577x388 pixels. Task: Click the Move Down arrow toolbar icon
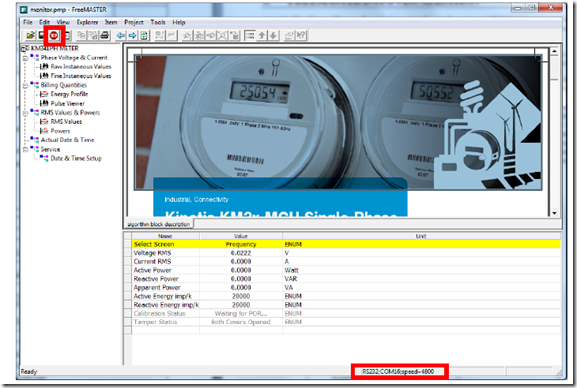pyautogui.click(x=273, y=36)
